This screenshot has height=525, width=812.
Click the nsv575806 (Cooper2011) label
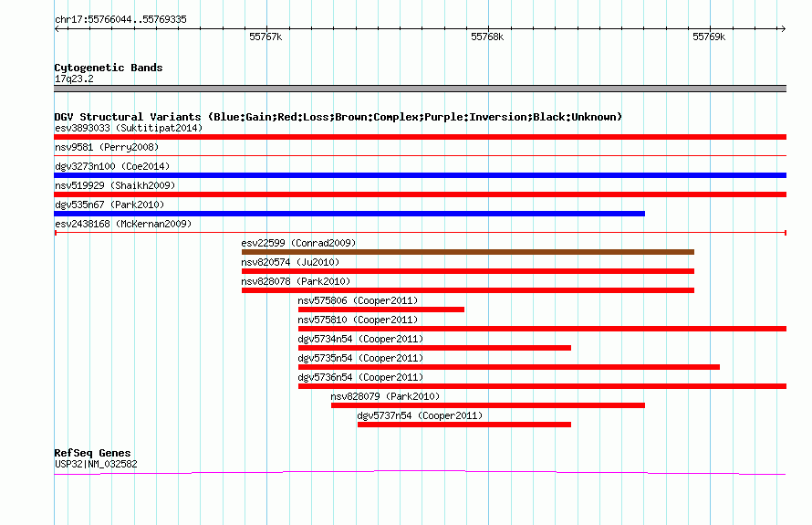pyautogui.click(x=358, y=300)
